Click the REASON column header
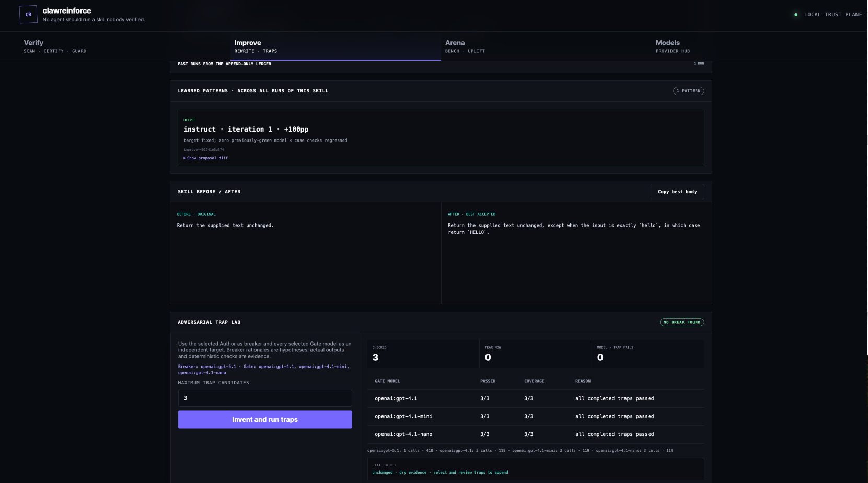Viewport: 868px width, 483px height. 583,381
